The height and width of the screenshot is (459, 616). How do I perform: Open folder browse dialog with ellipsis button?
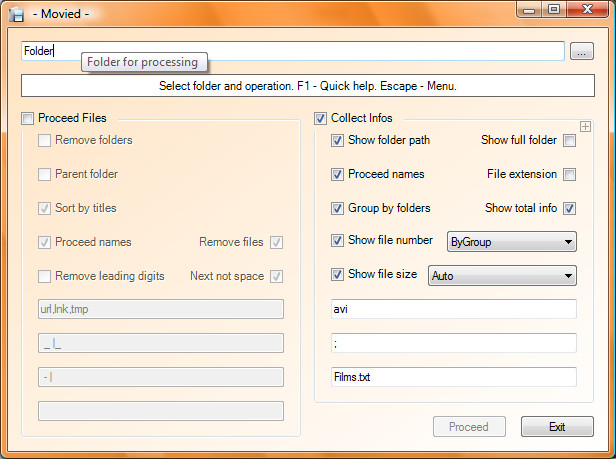click(582, 51)
